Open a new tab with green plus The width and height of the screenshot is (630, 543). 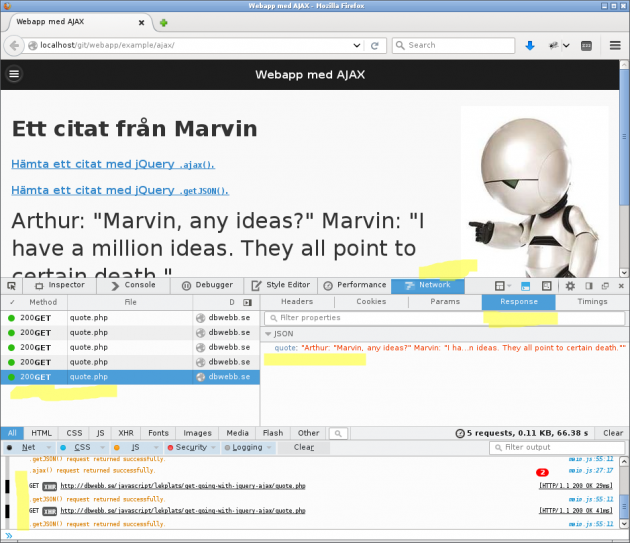(x=164, y=23)
